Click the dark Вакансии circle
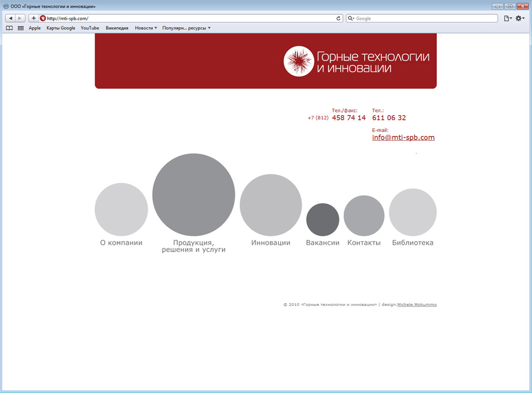This screenshot has width=532, height=393. (323, 219)
